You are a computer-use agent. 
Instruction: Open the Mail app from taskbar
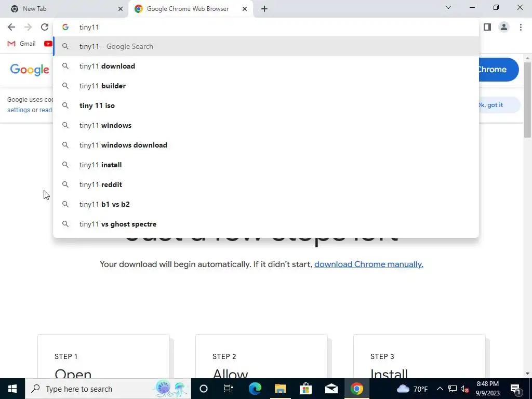pos(331,389)
